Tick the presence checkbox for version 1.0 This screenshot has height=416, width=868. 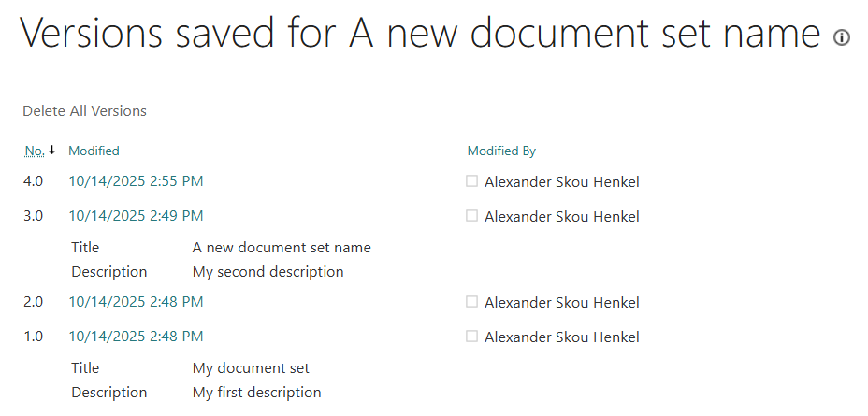[472, 337]
